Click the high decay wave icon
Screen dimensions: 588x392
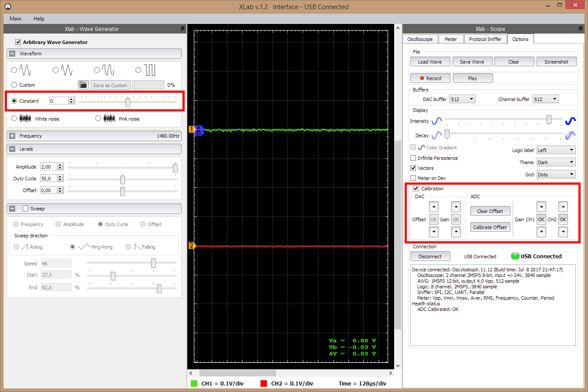pos(570,135)
